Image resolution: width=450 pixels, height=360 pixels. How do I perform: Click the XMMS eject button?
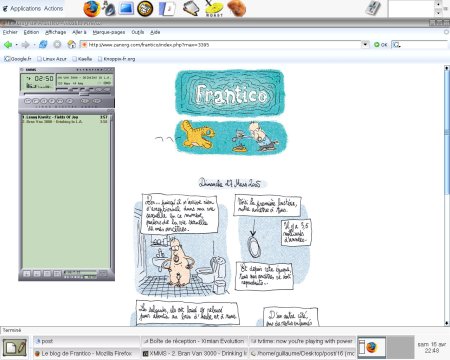(69, 101)
